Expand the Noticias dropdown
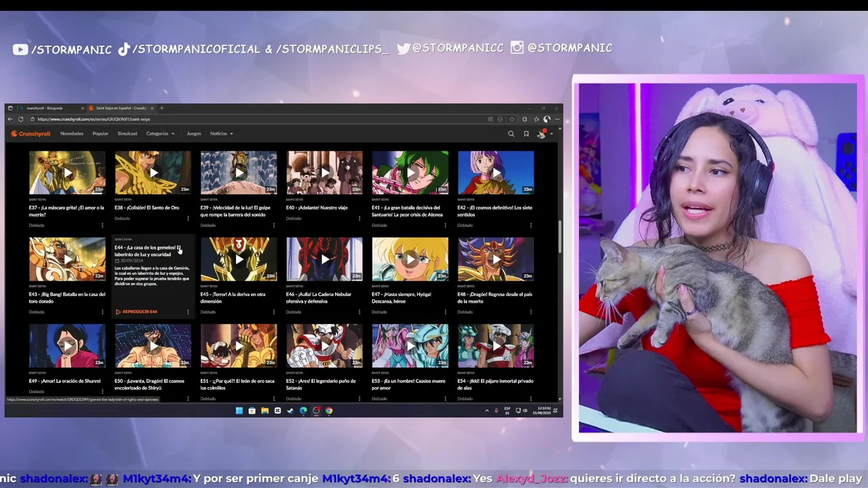This screenshot has height=488, width=868. point(221,134)
